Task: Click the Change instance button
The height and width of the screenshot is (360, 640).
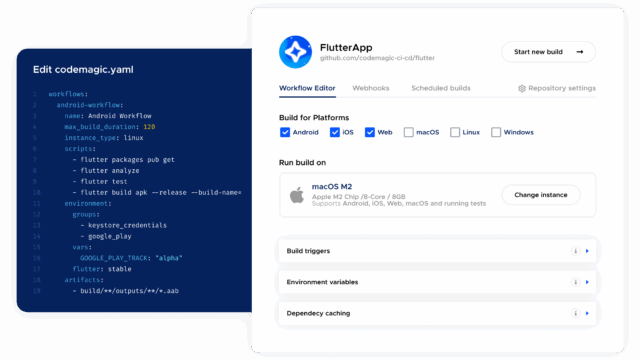Action: tap(540, 195)
